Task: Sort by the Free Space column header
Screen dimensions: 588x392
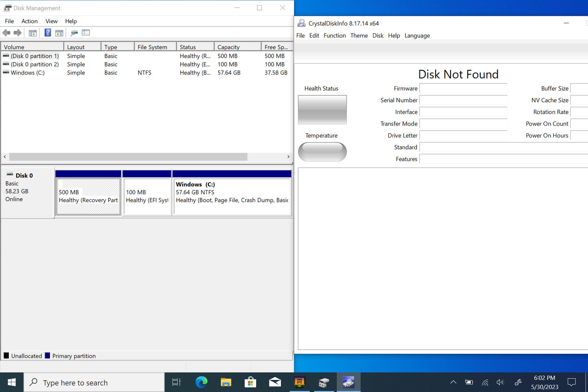Action: pyautogui.click(x=277, y=47)
